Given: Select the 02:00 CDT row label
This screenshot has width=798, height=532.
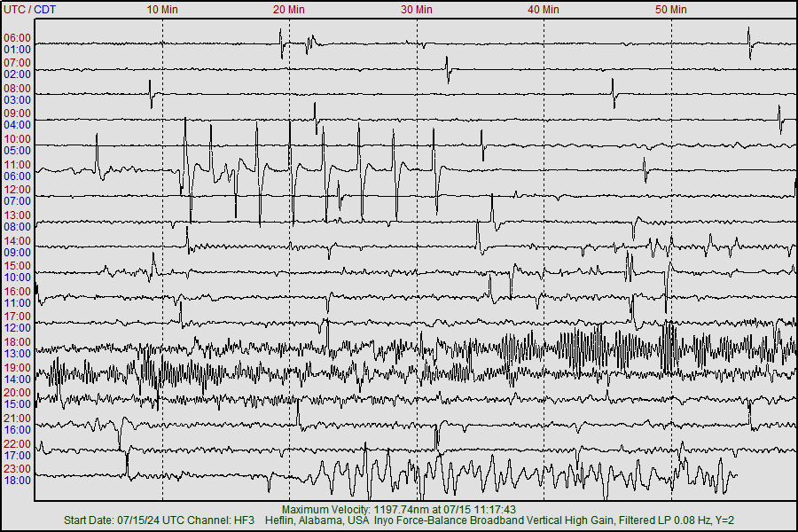Looking at the screenshot, I should (18, 74).
